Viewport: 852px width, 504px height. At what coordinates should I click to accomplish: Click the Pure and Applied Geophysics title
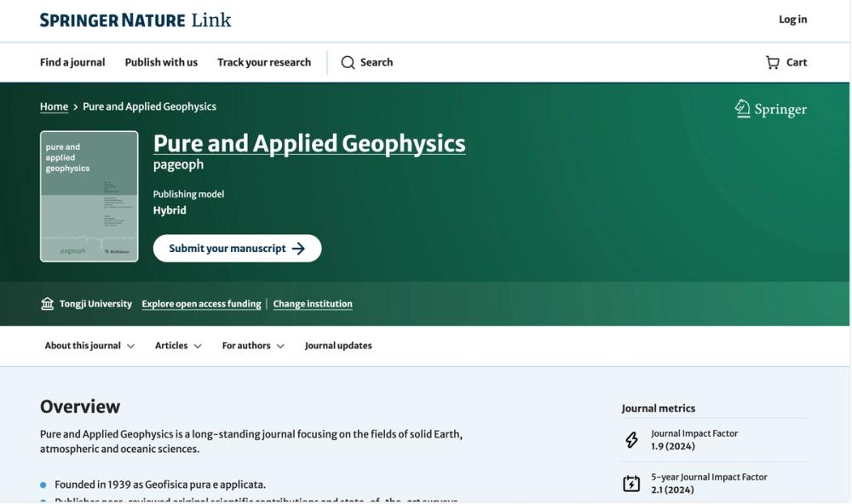coord(309,143)
